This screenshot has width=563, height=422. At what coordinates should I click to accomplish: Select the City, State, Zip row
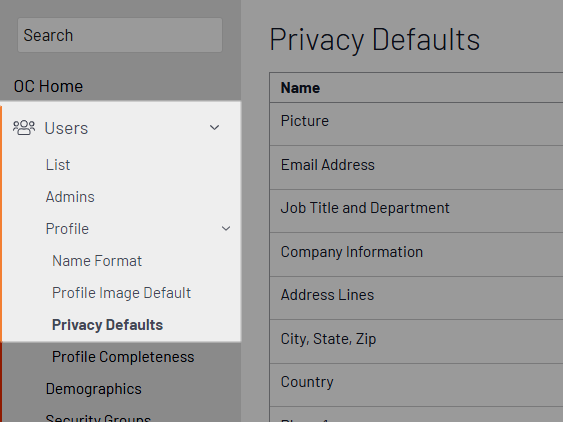(416, 342)
